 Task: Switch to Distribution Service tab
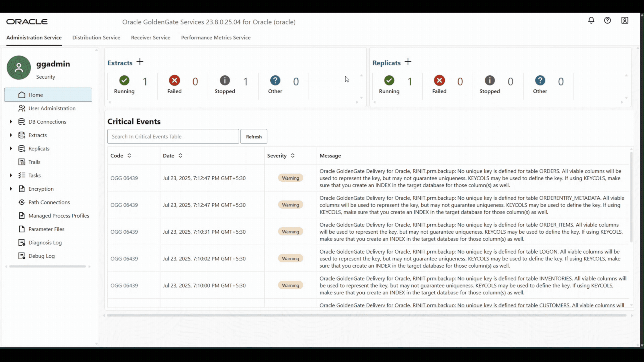[x=96, y=38]
